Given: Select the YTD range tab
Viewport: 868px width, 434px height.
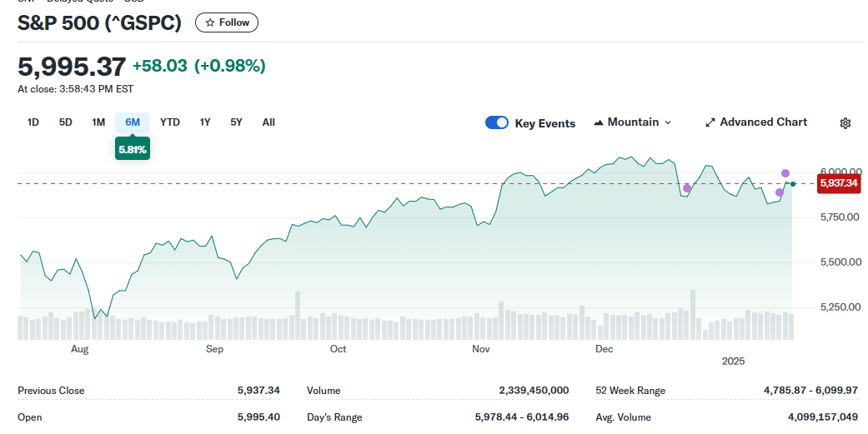Looking at the screenshot, I should click(170, 122).
